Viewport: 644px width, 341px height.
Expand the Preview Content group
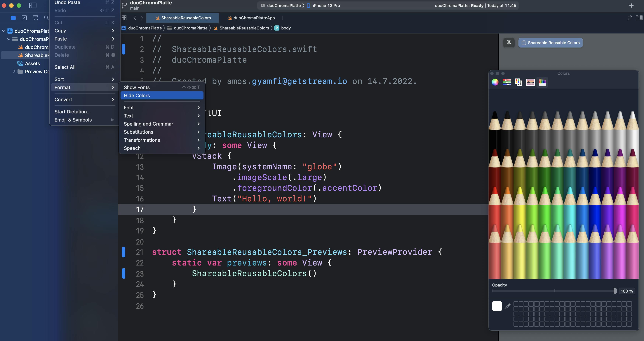pos(14,71)
